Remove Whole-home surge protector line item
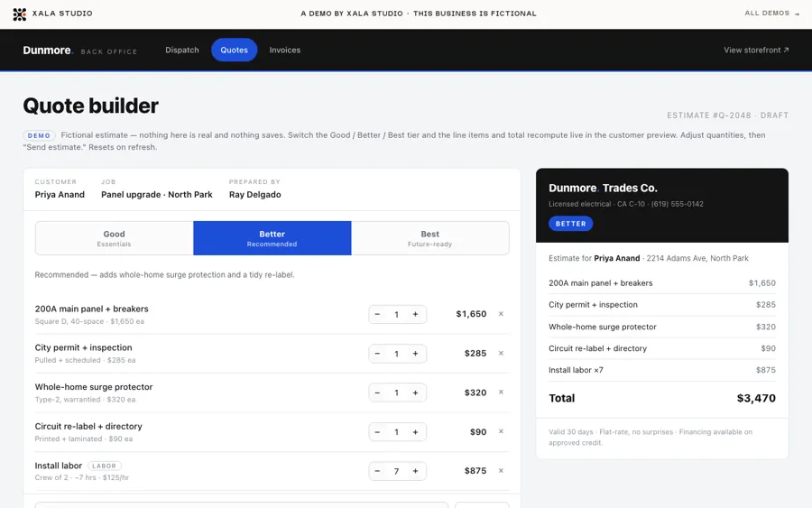The image size is (812, 508). pos(501,392)
